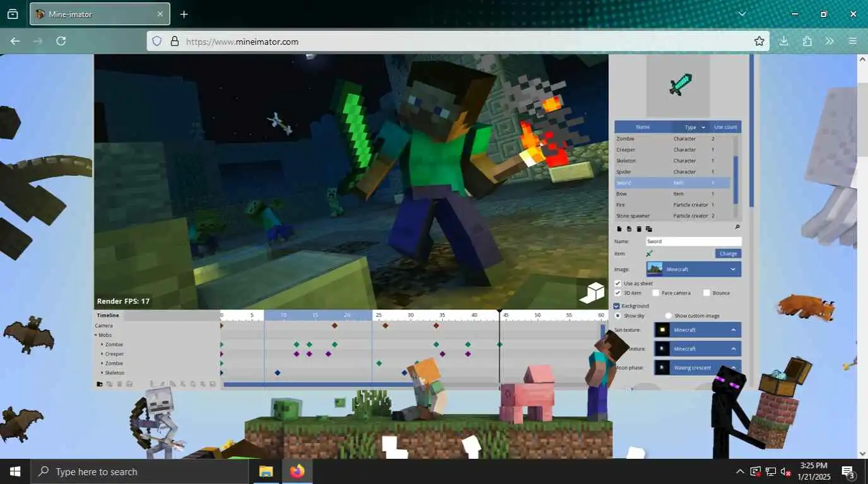The width and height of the screenshot is (868, 484).
Task: Click the new document icon below library list
Action: tap(619, 229)
